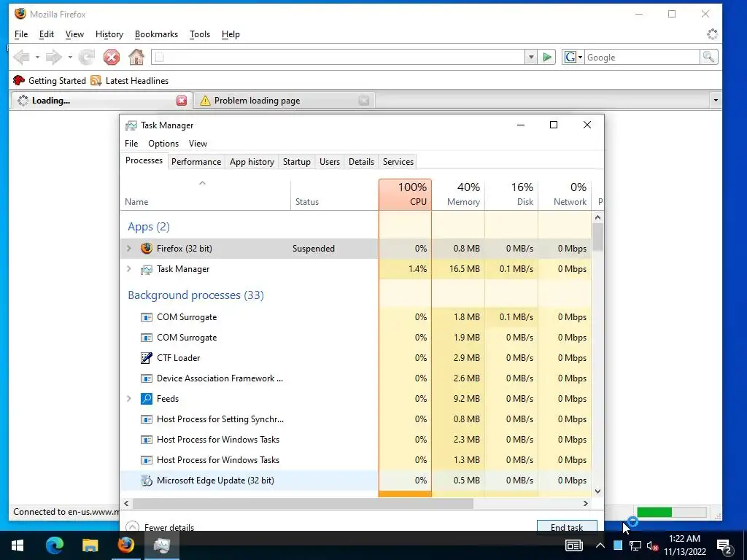The height and width of the screenshot is (560, 747).
Task: Open the Firefox Bookmarks menu
Action: [156, 34]
